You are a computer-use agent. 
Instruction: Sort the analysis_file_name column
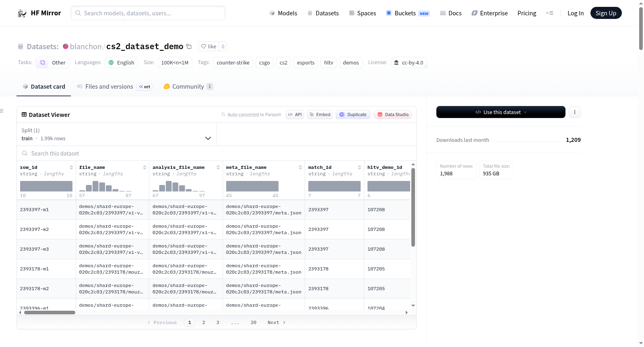[218, 167]
